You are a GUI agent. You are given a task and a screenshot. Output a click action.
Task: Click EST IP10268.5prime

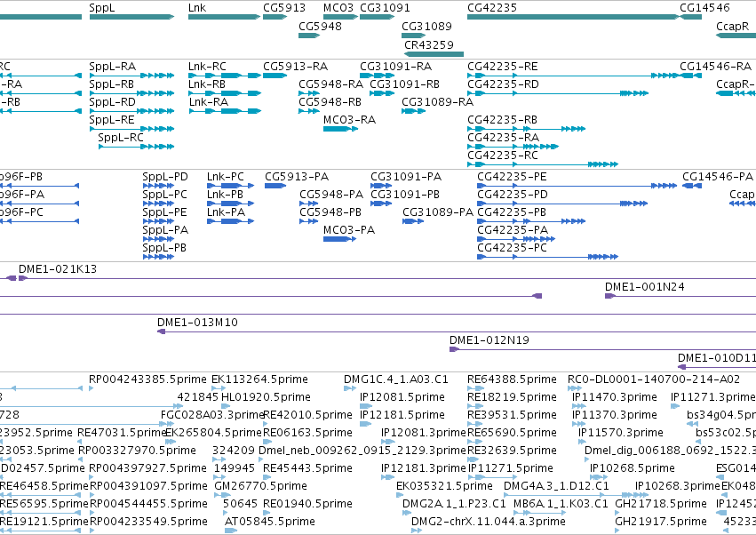pyautogui.click(x=633, y=468)
